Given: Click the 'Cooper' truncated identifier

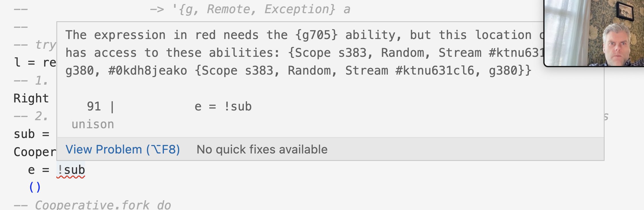Looking at the screenshot, I should [34, 152].
